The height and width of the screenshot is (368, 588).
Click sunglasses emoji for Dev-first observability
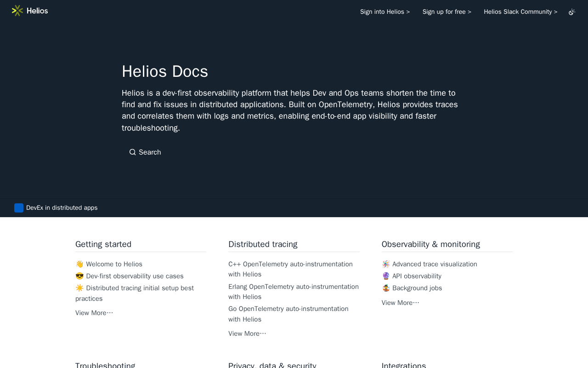[x=79, y=276]
